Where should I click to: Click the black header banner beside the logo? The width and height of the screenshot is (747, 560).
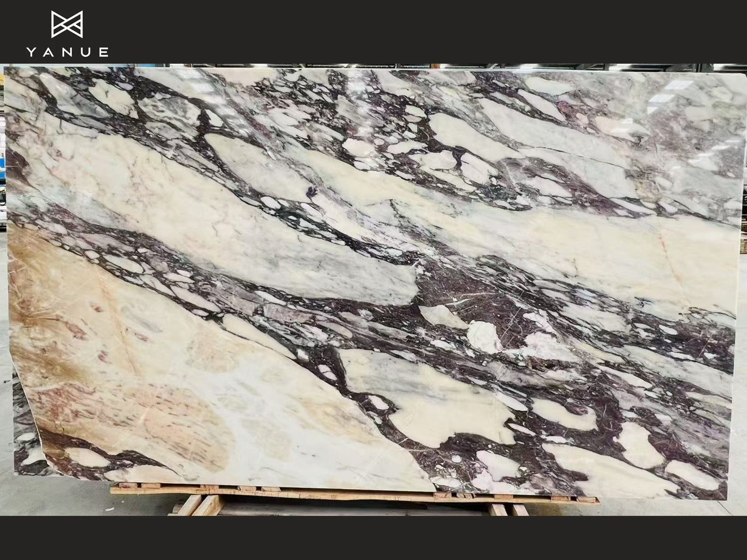click(414, 31)
